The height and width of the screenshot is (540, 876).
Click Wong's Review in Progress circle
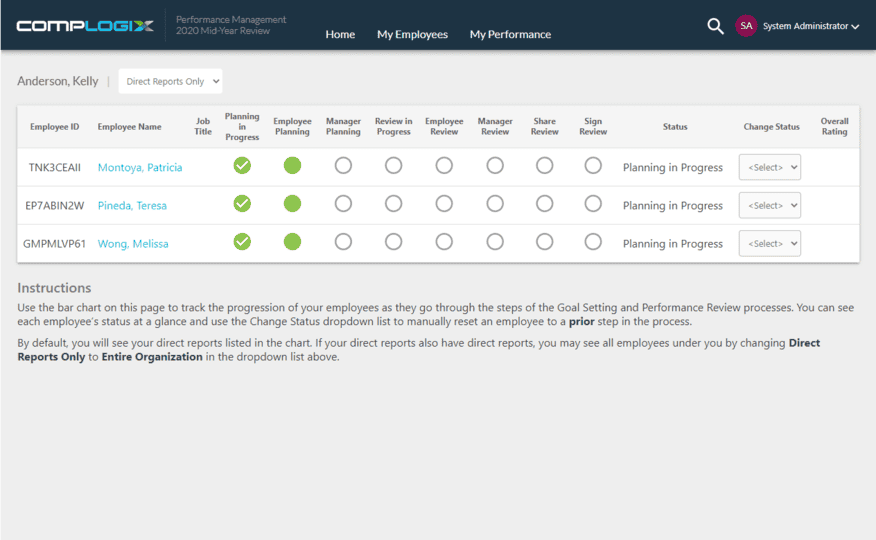(393, 242)
